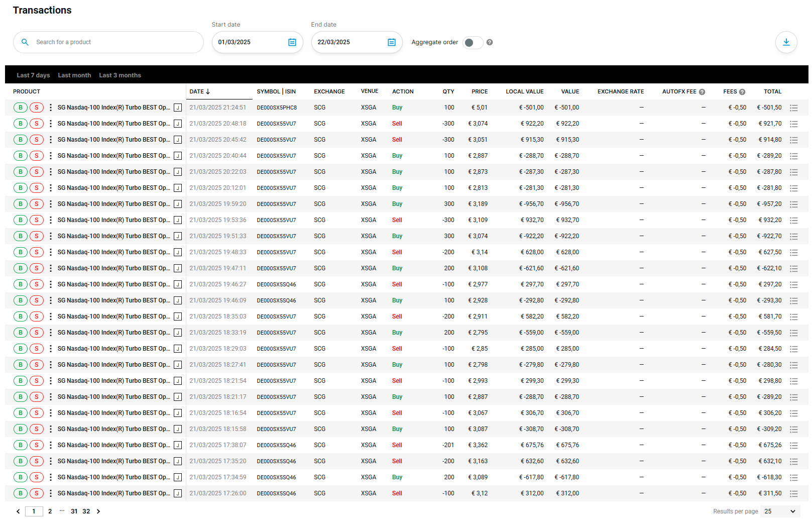
Task: Click the green B button on first row
Action: click(21, 108)
